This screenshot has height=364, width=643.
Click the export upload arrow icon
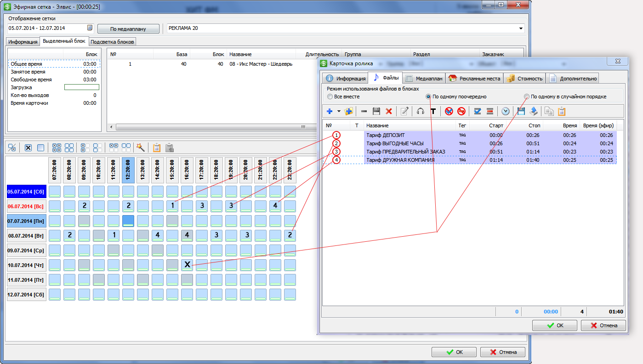(533, 111)
